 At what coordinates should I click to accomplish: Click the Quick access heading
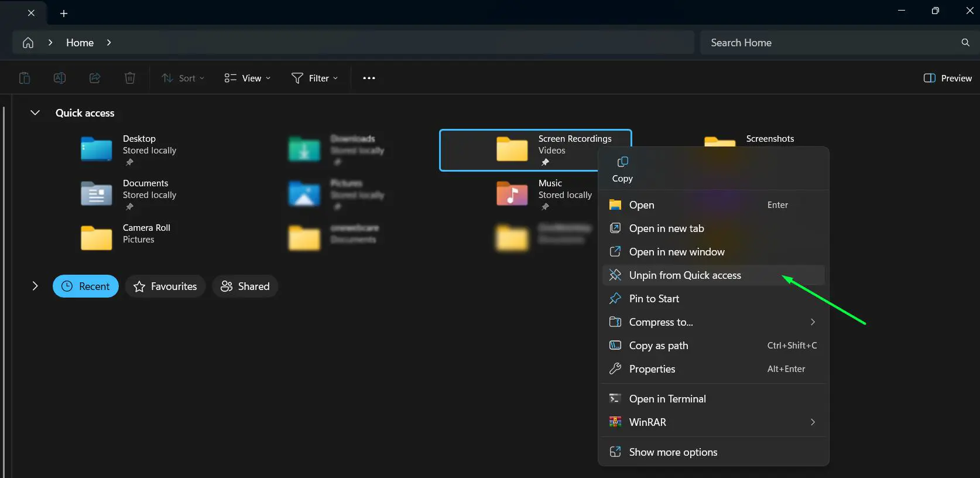85,113
